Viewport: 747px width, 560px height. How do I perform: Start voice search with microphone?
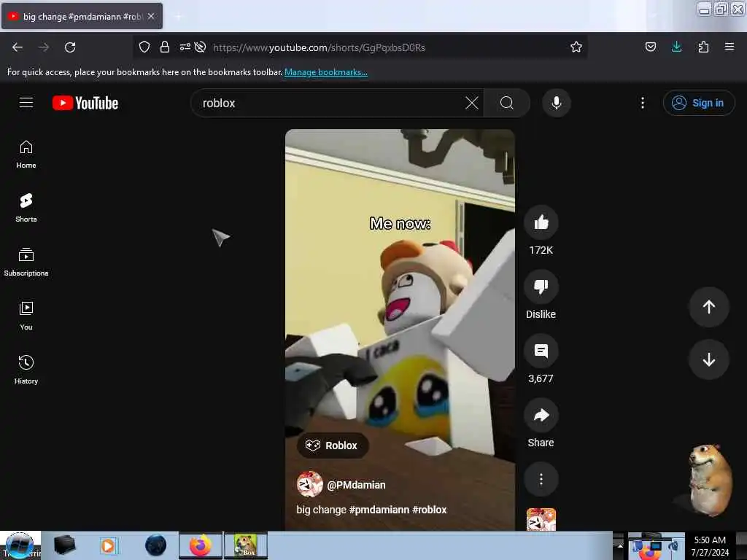click(557, 103)
